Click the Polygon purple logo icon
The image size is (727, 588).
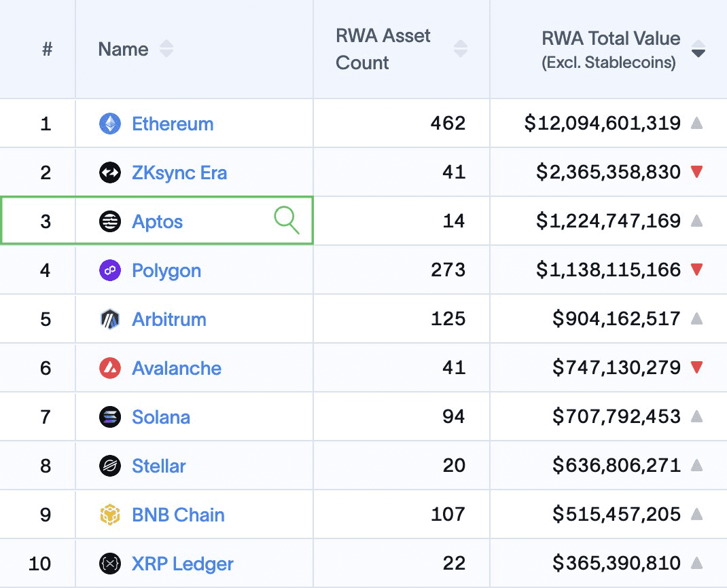[x=110, y=270]
